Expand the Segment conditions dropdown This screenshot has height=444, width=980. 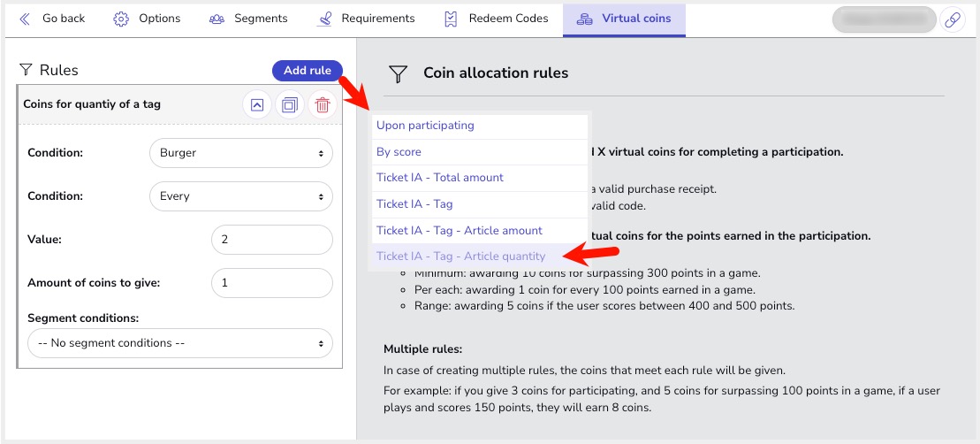click(x=180, y=343)
